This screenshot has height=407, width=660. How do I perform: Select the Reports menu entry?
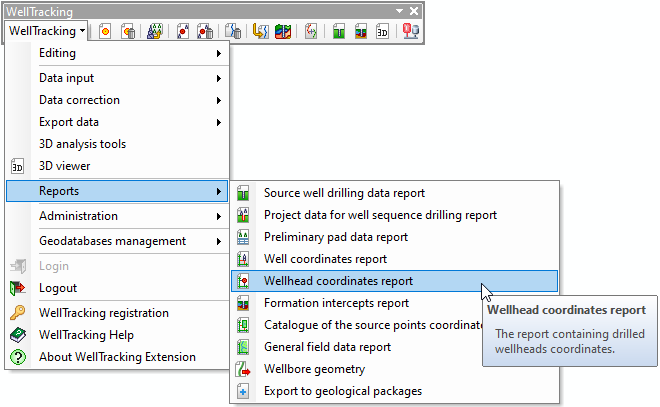[x=117, y=191]
